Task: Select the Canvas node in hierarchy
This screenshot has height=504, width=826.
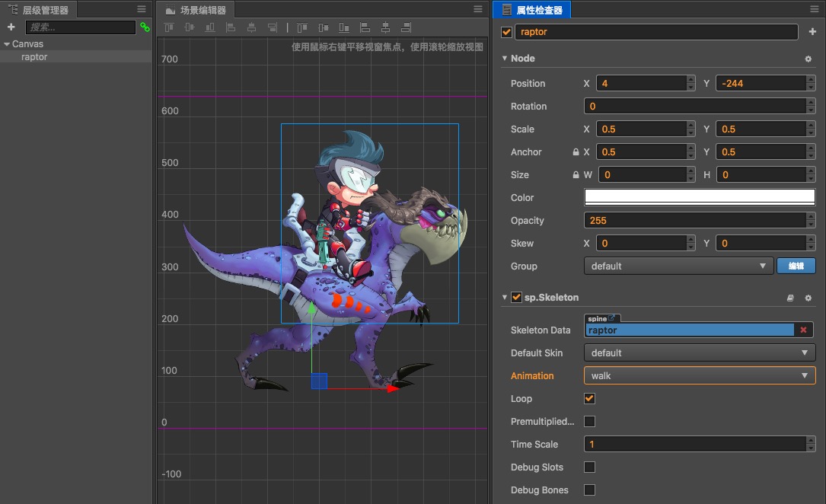Action: click(27, 43)
